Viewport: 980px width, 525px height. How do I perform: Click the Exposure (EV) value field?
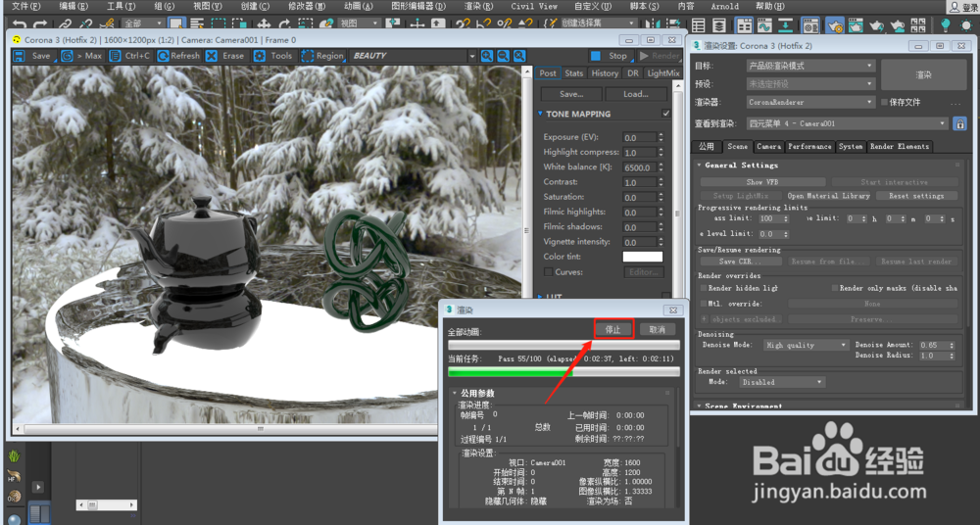coord(639,137)
